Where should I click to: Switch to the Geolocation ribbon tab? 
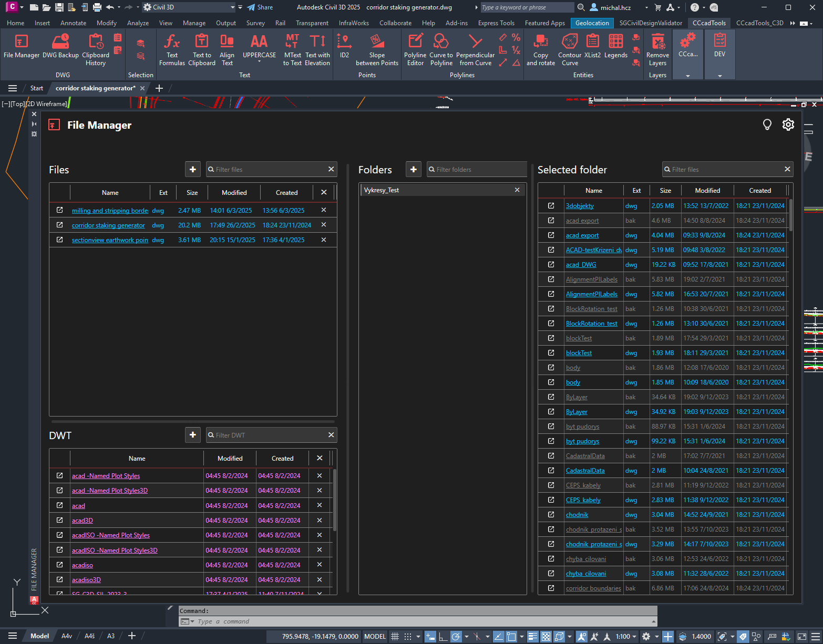(x=592, y=23)
